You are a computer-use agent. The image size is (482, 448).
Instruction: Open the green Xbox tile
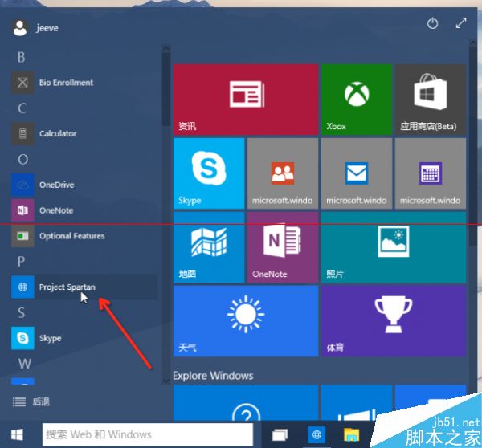[357, 100]
